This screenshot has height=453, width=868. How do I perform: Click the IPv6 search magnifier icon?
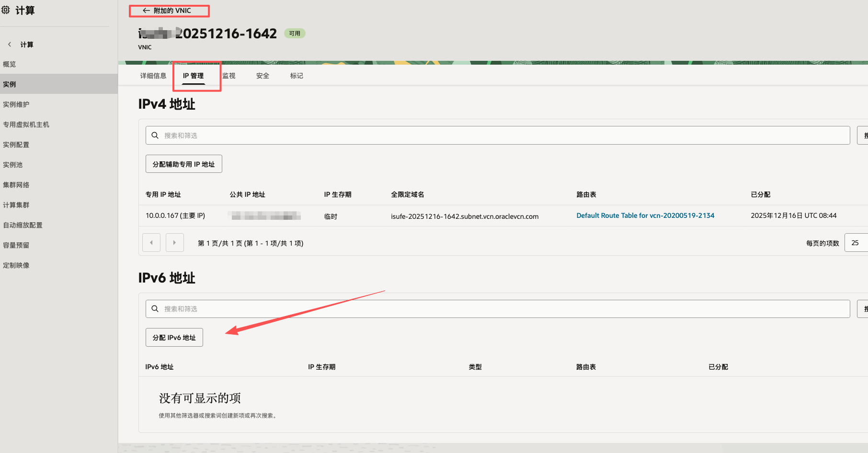(x=155, y=309)
